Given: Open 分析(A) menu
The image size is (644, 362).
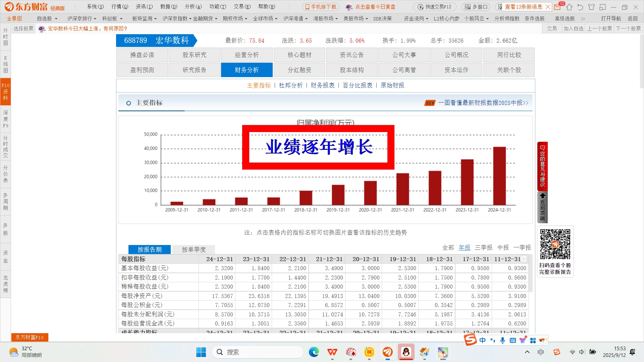Looking at the screenshot, I should (x=193, y=7).
